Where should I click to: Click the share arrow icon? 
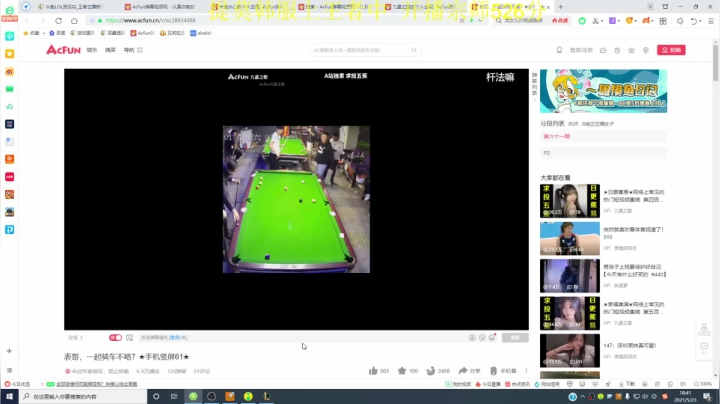click(463, 370)
